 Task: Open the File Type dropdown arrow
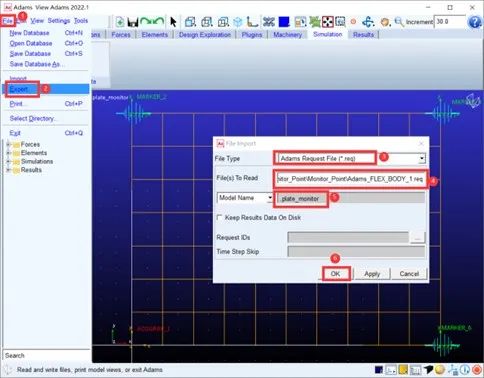(422, 158)
